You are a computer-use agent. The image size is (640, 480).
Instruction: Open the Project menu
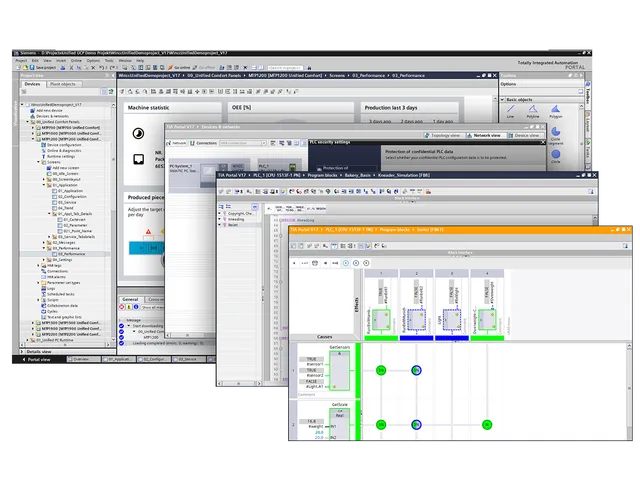tap(21, 60)
